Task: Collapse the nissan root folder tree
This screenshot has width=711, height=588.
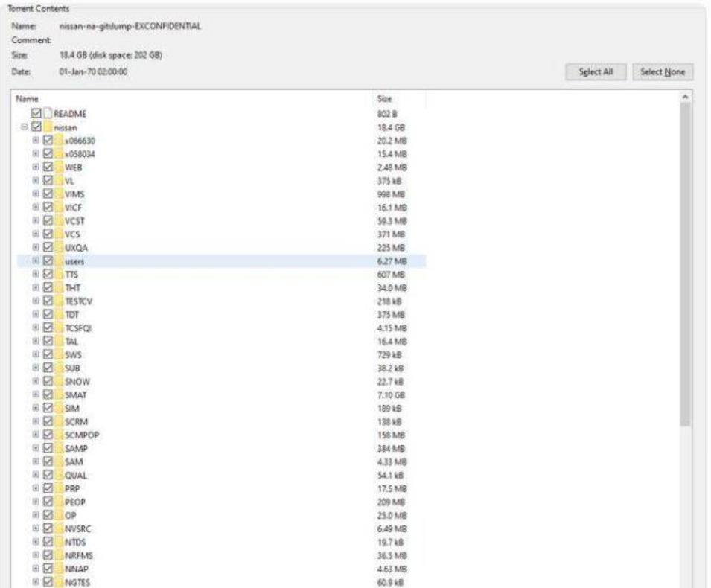Action: [x=25, y=127]
